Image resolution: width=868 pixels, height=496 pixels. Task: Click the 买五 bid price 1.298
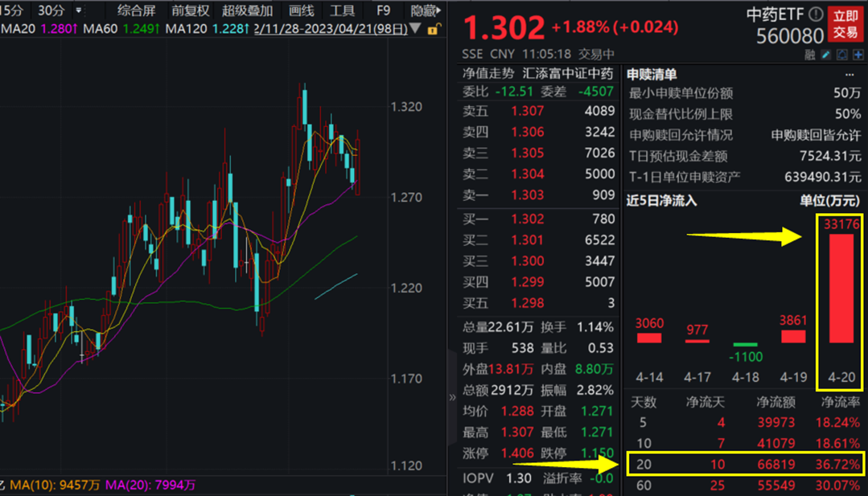click(x=527, y=303)
